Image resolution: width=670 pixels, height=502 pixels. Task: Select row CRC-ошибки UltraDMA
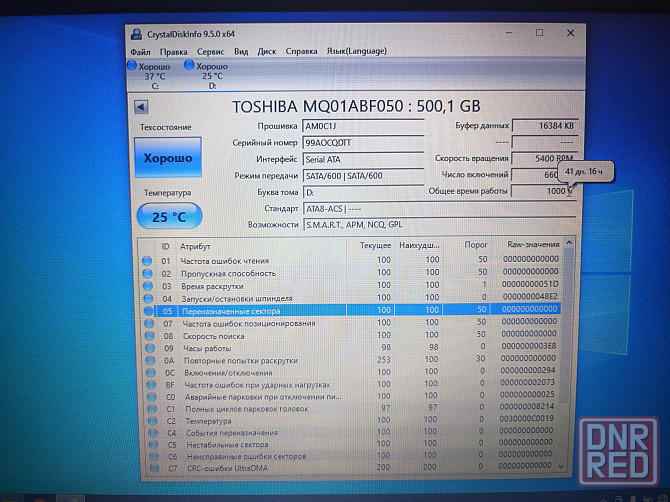click(x=351, y=467)
